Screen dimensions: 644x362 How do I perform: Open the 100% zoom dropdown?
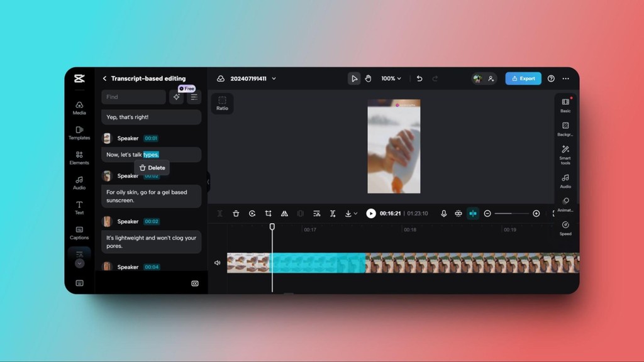click(390, 78)
